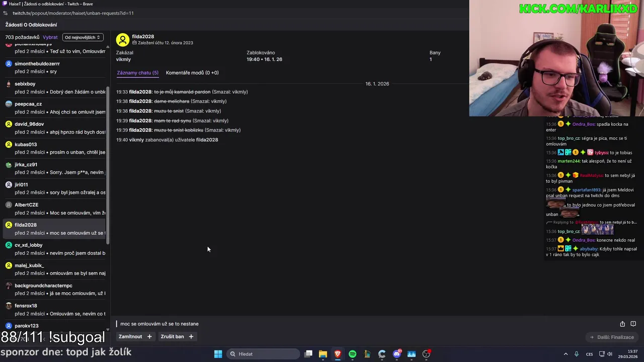Click jiri011 avatar icon
The image size is (644, 362).
tap(9, 185)
